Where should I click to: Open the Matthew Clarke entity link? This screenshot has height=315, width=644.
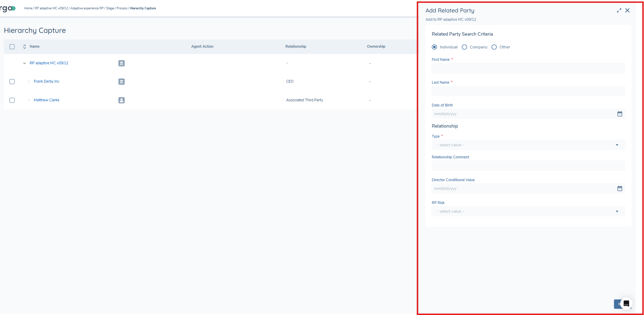point(47,100)
